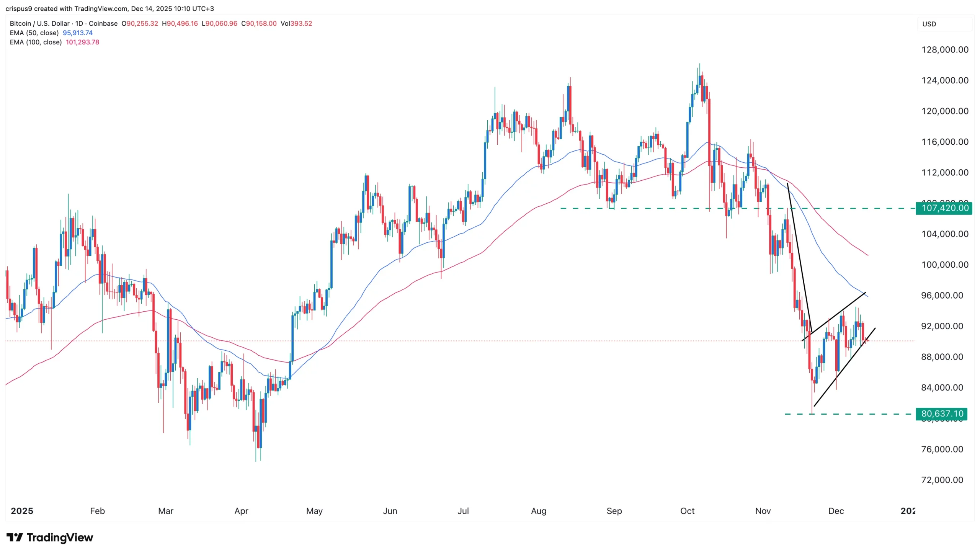980x554 pixels.
Task: Click the 1D interval in the chart header
Action: (79, 23)
